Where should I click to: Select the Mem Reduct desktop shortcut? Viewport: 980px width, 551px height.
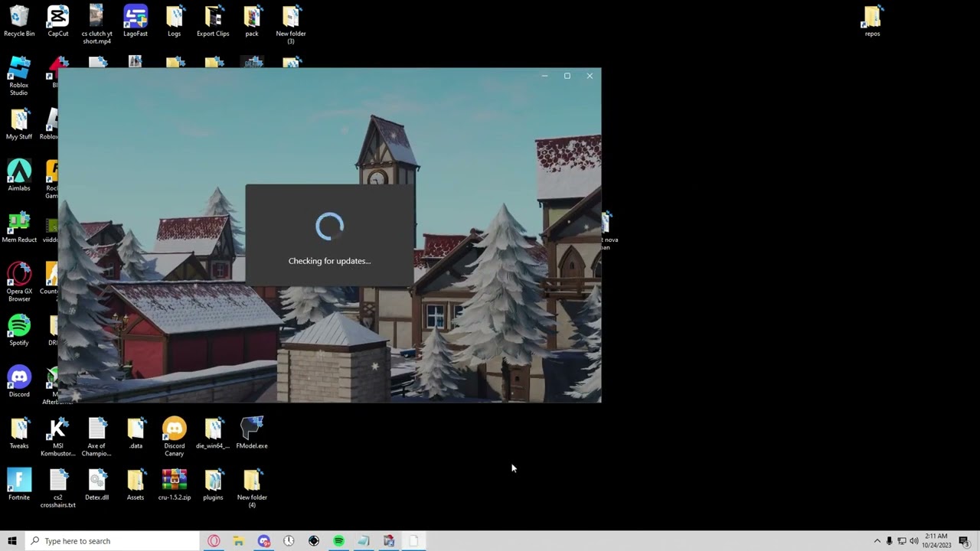tap(19, 227)
